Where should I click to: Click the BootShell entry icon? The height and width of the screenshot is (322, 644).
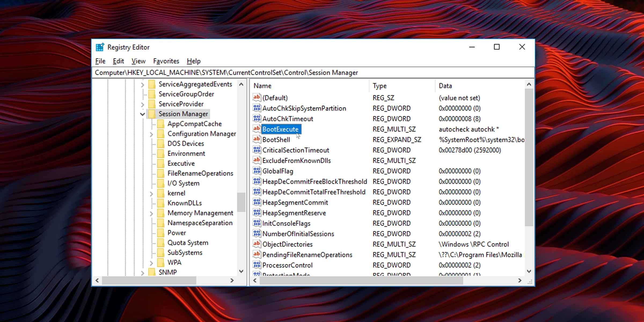pyautogui.click(x=257, y=140)
